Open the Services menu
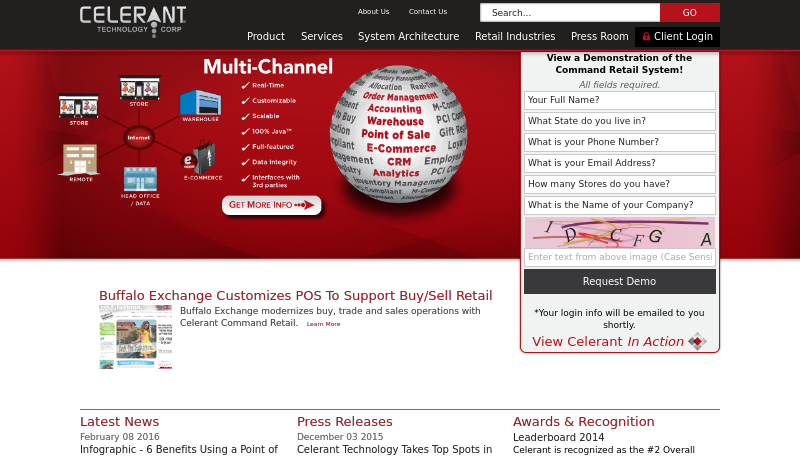This screenshot has height=456, width=800. [x=321, y=36]
